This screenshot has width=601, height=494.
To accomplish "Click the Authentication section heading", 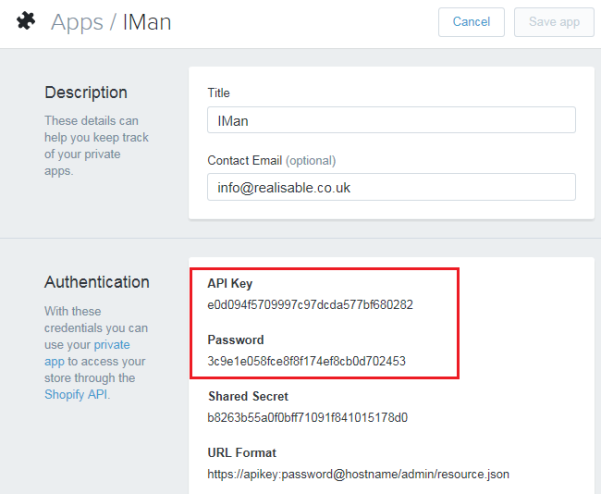I will click(x=97, y=282).
